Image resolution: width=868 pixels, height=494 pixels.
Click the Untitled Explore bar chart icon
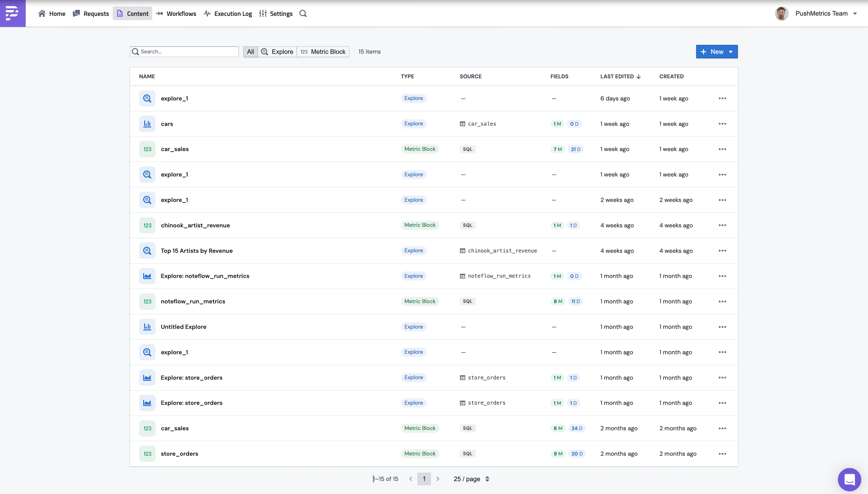(147, 327)
